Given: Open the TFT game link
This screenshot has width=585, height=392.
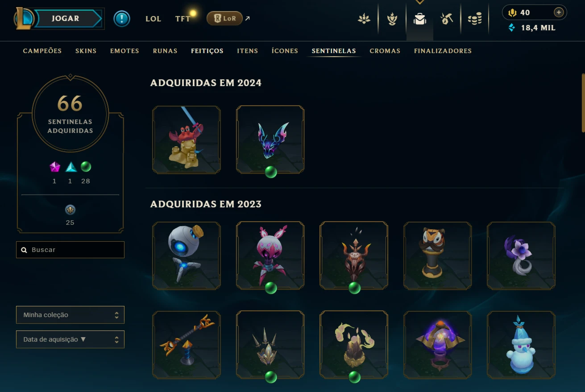Looking at the screenshot, I should tap(183, 19).
